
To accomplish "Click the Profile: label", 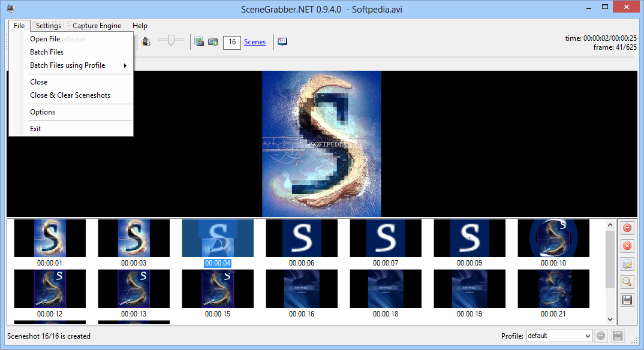I will [x=512, y=336].
